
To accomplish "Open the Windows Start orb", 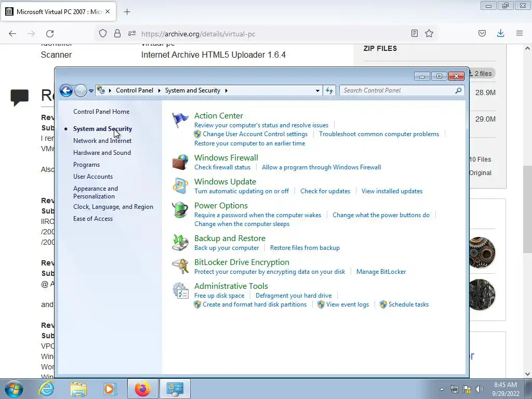I will coord(14,389).
